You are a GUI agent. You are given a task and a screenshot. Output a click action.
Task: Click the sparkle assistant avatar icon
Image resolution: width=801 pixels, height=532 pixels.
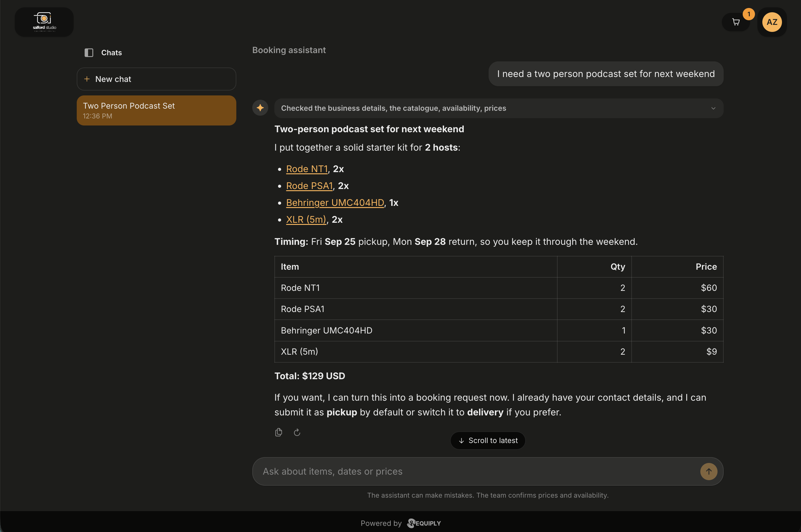click(260, 108)
